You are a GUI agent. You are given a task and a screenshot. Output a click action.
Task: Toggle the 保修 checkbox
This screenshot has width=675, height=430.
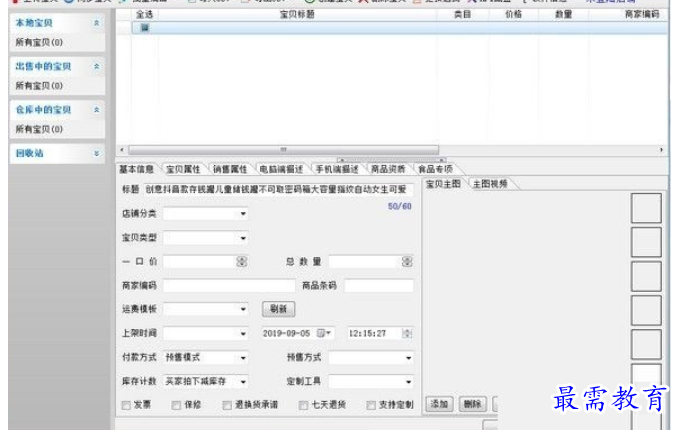(x=176, y=405)
